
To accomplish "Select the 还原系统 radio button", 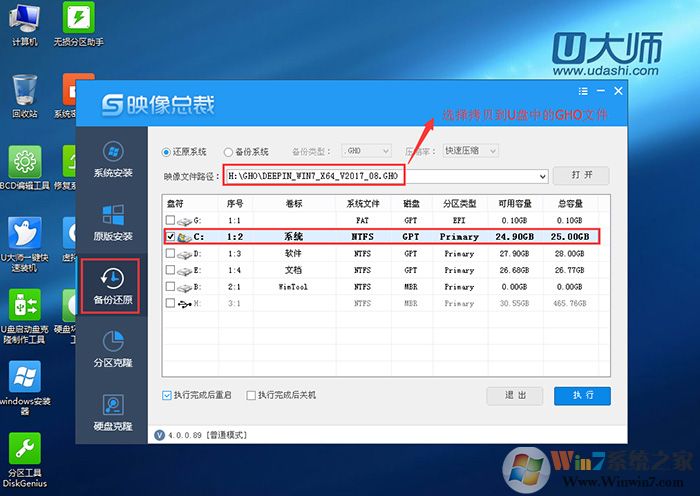I will pyautogui.click(x=166, y=152).
